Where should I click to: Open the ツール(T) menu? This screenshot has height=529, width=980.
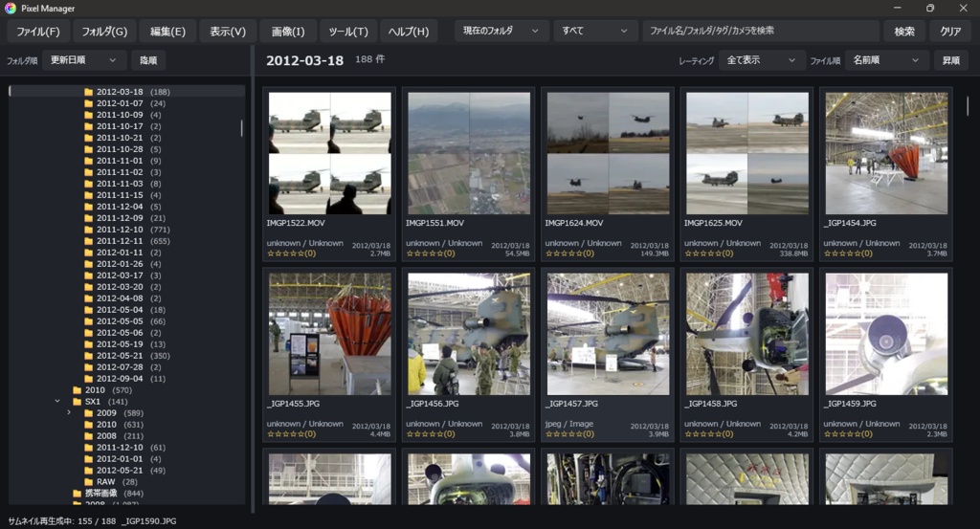[x=348, y=32]
